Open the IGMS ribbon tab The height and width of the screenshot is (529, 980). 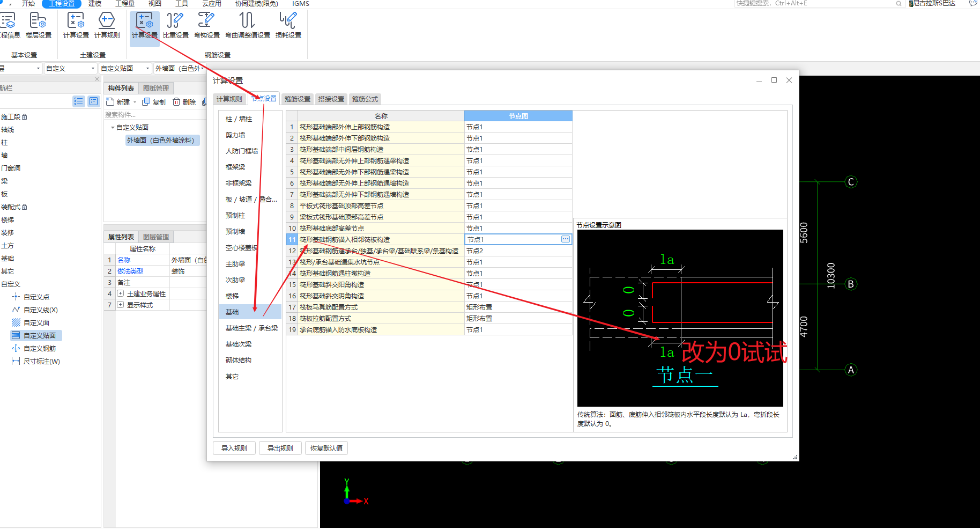coord(301,4)
